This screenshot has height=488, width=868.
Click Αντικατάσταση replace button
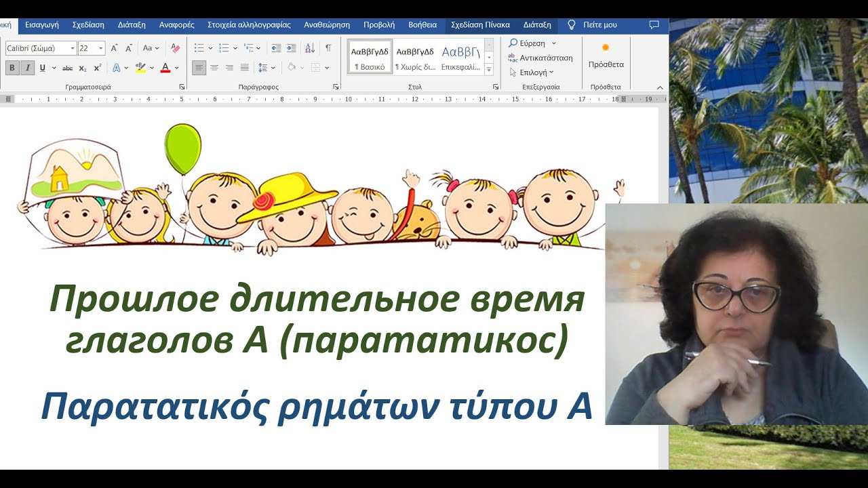pos(540,58)
